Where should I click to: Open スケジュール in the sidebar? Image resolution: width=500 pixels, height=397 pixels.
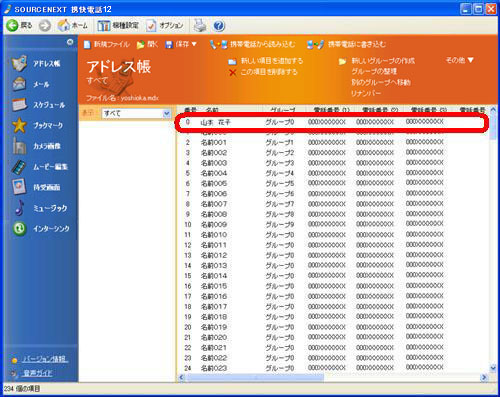tap(38, 105)
